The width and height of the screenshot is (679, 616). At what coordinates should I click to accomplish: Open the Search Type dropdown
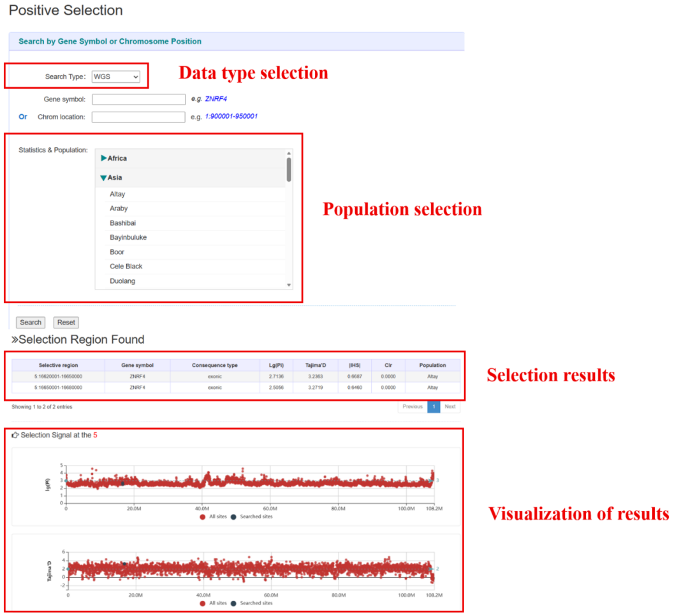116,77
